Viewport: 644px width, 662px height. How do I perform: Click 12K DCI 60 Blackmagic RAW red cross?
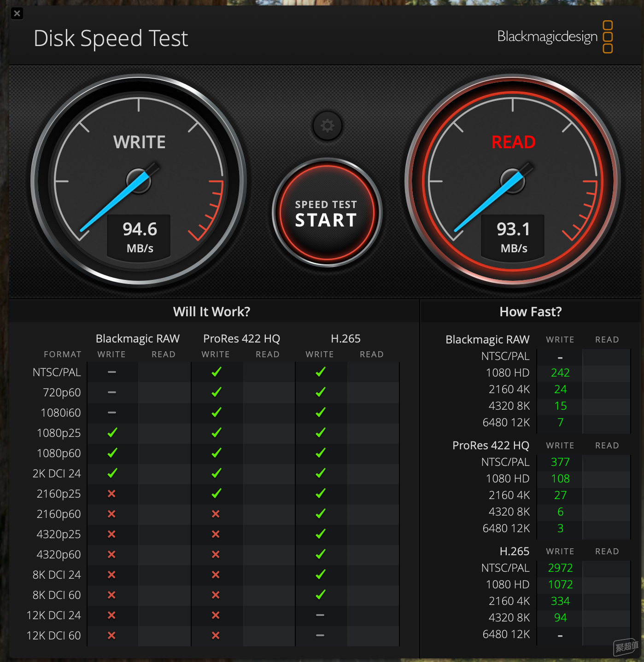[x=111, y=635]
